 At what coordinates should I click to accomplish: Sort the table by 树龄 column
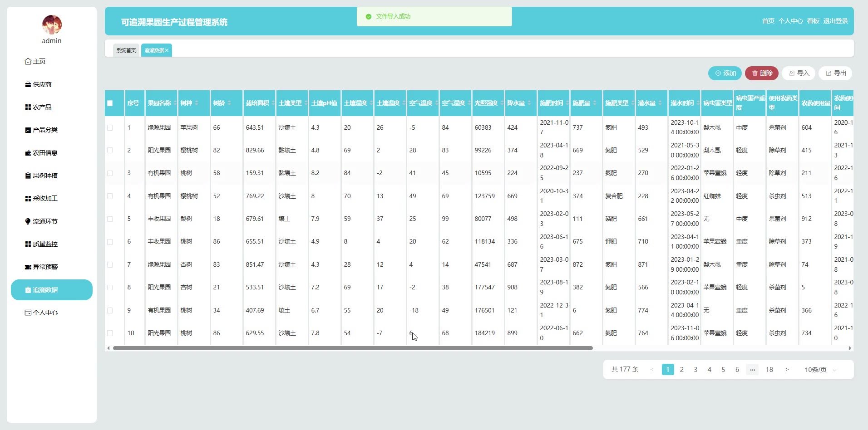(x=229, y=103)
